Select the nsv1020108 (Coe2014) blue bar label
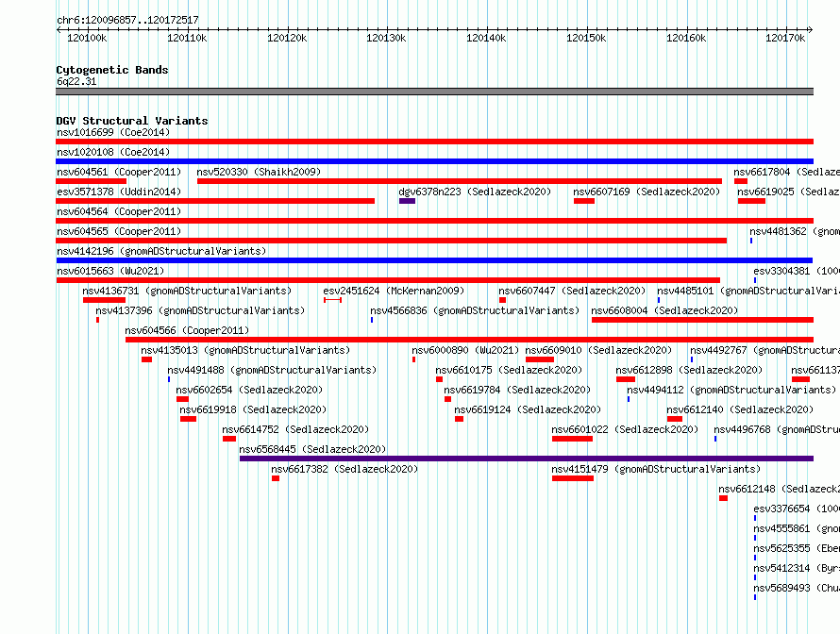This screenshot has width=840, height=634. coord(113,152)
